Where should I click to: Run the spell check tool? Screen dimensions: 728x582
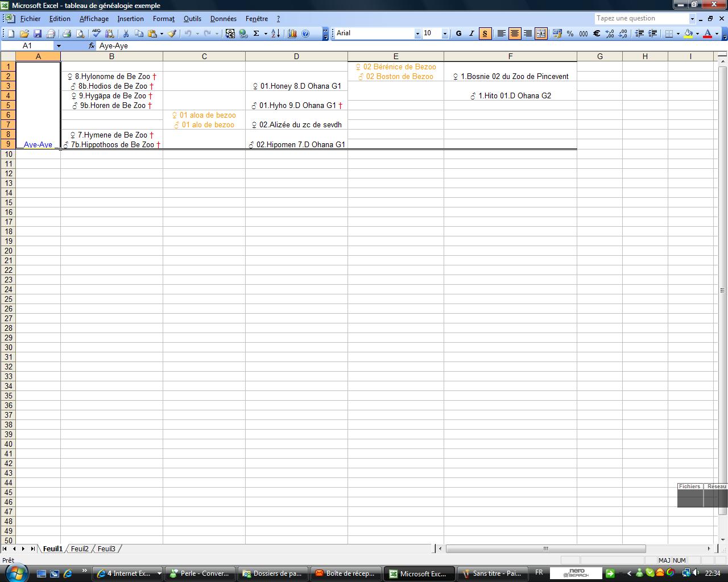[96, 34]
